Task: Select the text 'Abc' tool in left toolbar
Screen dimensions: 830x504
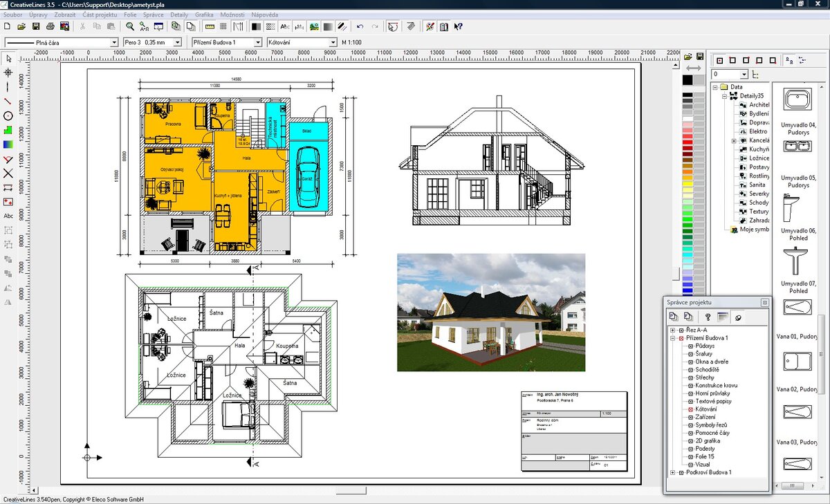Action: tap(8, 216)
